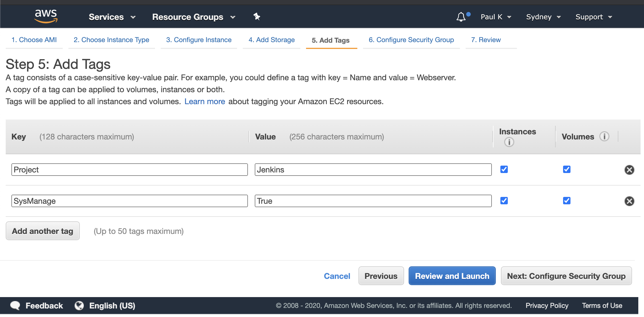Uncheck Volumes for Project tag
The image size is (644, 317).
click(567, 169)
